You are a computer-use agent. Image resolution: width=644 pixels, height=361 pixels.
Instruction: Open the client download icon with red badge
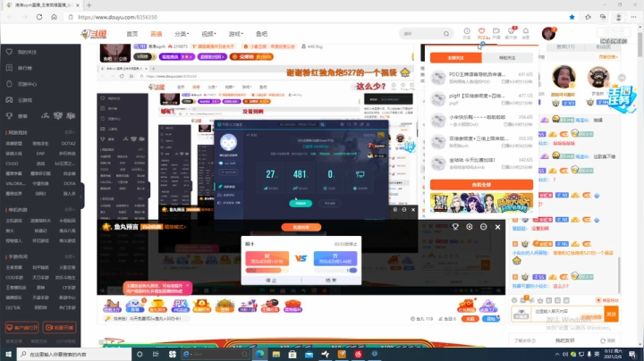click(511, 33)
